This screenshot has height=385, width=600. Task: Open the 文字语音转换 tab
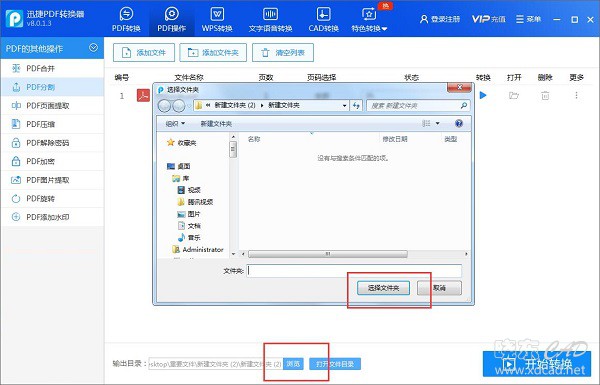[270, 19]
